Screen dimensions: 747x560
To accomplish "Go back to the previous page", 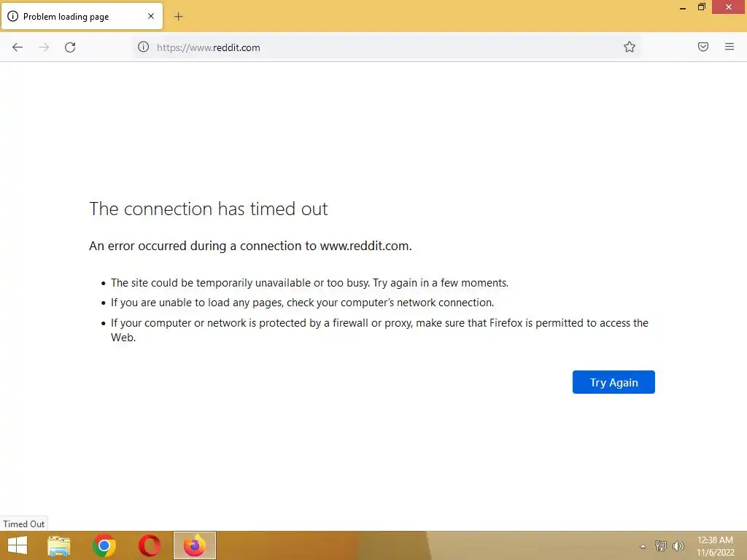I will pyautogui.click(x=18, y=47).
